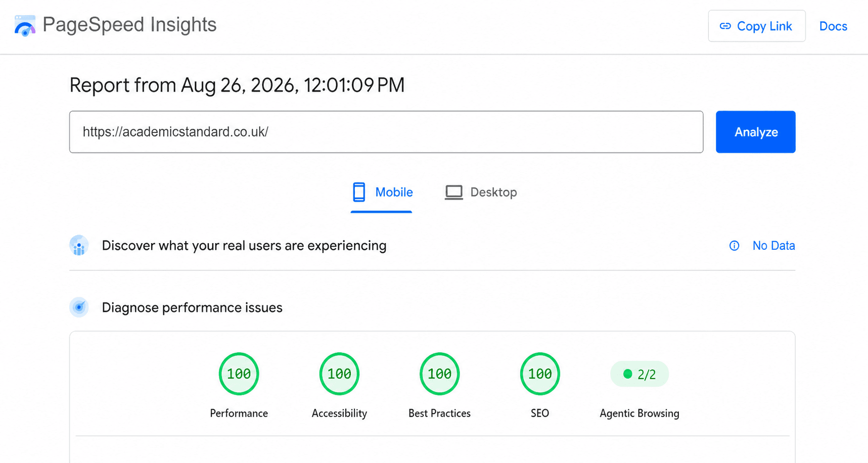Viewport: 868px width, 463px height.
Task: Click 'Diagnose performance issues' heading
Action: coord(192,308)
